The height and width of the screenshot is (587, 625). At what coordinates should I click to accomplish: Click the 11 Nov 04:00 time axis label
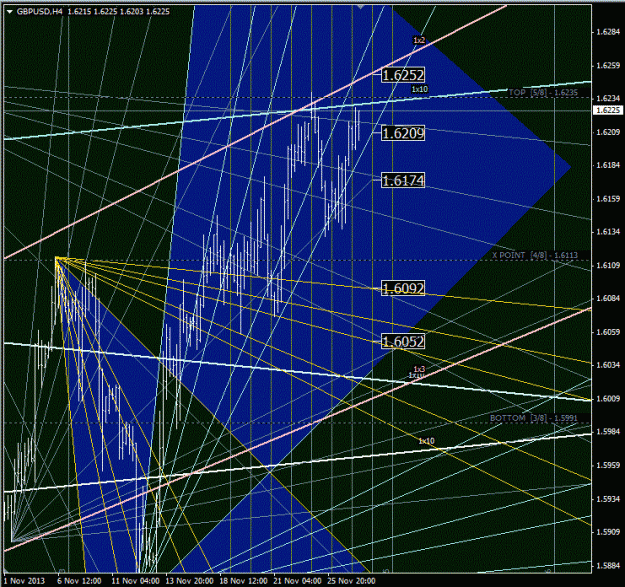(135, 581)
